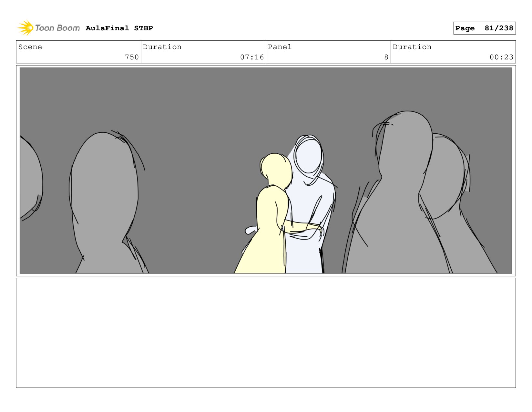Select the panel number 8

coord(386,57)
